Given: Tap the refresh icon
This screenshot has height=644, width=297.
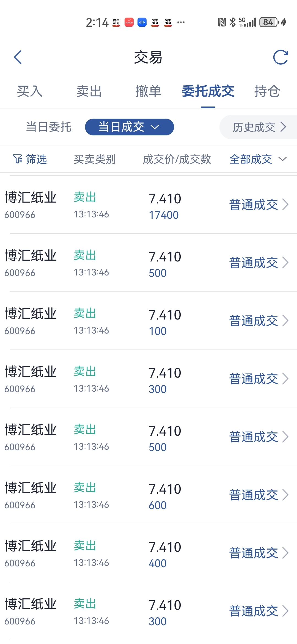Looking at the screenshot, I should (x=280, y=57).
